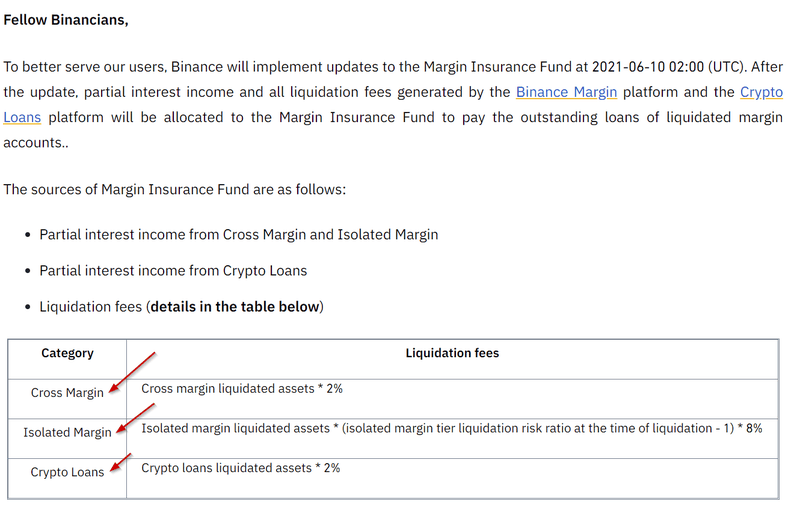
Task: Open the Binance Margin hyperlink
Action: 566,92
